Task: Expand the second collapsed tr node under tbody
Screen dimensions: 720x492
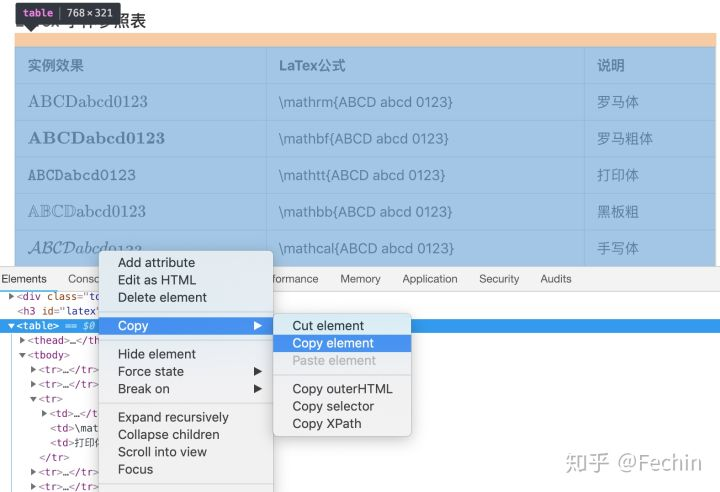Action: tap(33, 384)
